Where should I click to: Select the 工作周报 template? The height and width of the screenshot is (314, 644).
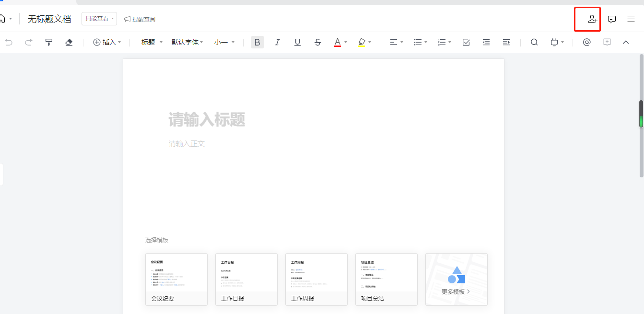316,279
